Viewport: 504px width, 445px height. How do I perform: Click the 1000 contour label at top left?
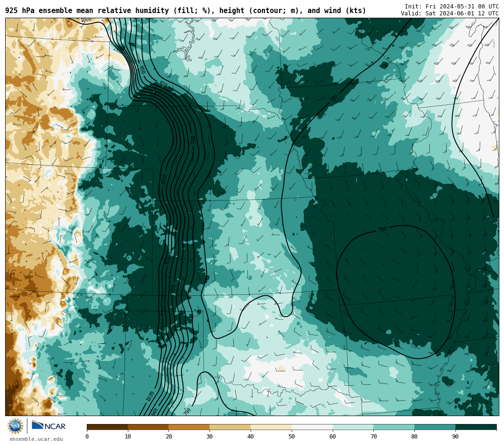click(86, 20)
